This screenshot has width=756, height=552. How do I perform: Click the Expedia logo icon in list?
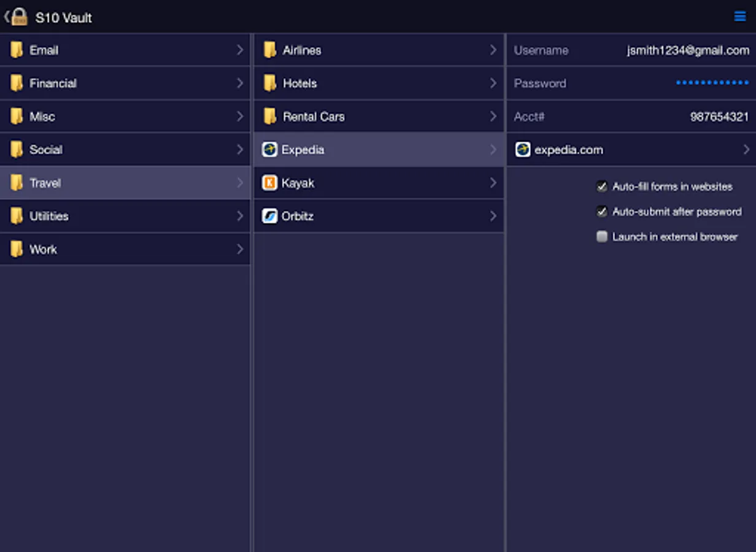[x=269, y=149]
